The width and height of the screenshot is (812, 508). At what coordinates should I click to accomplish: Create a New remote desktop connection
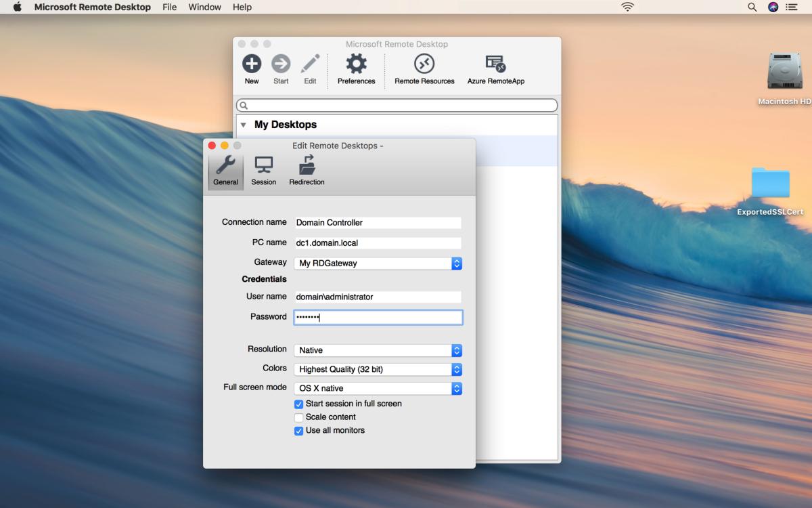click(x=251, y=66)
